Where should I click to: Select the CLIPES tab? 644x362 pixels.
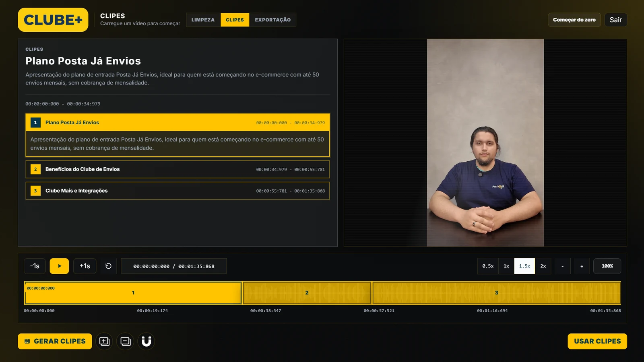235,20
